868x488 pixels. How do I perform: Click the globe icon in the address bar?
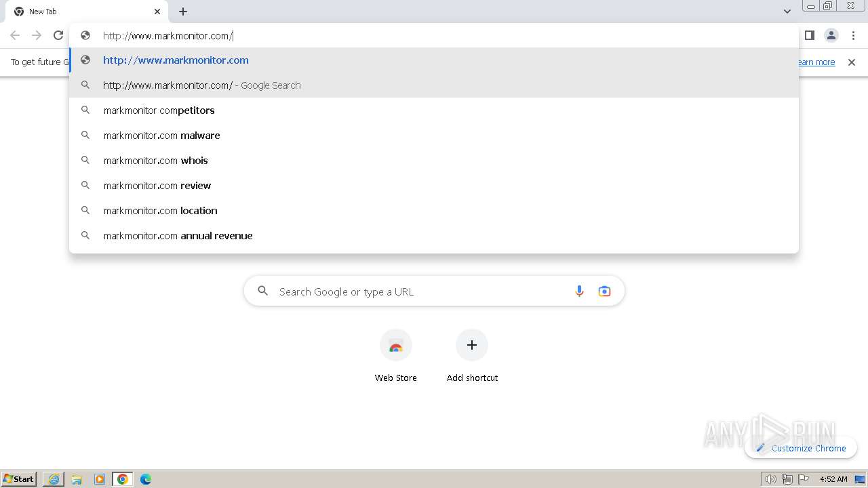[x=85, y=35]
